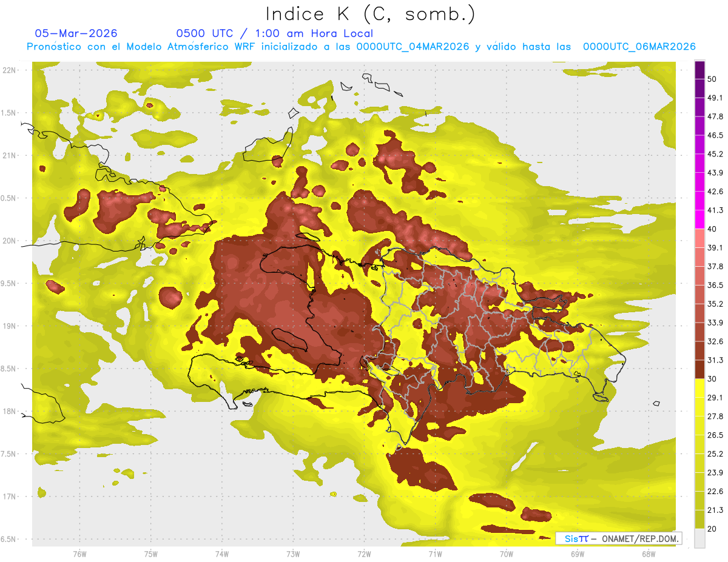This screenshot has height=562, width=728.
Task: Click the 17N latitude axis label
Action: pyautogui.click(x=9, y=497)
